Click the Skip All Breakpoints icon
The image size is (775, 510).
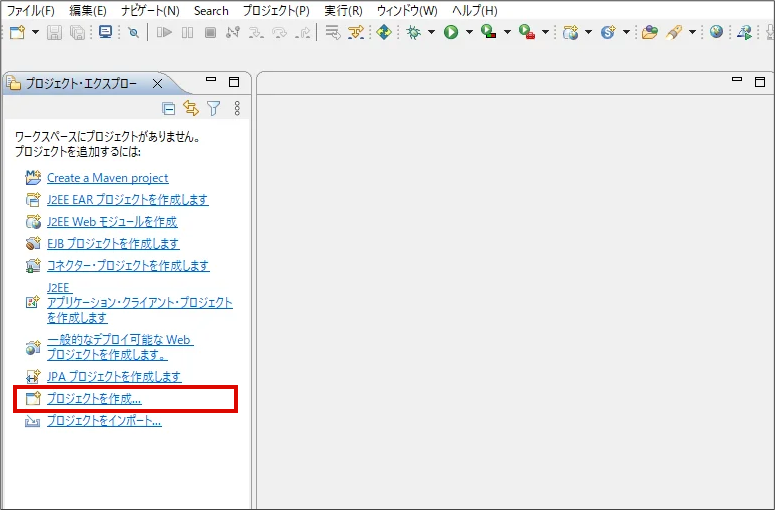133,32
